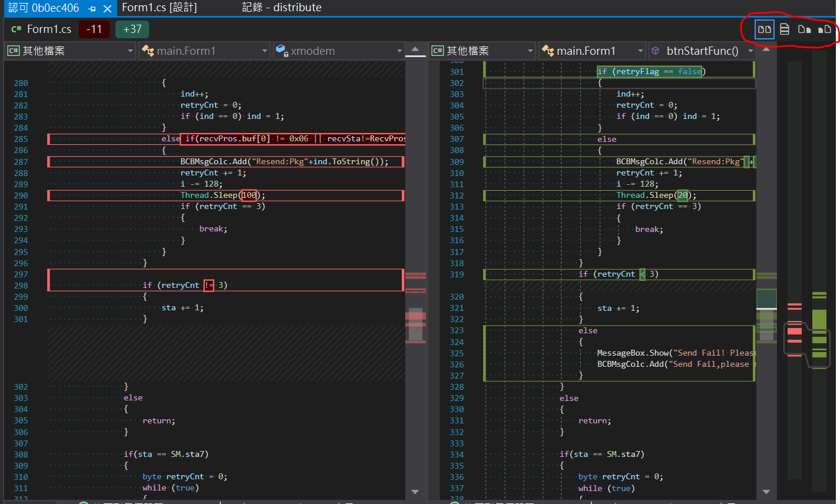Click the left pane scrollbar thumb
Image resolution: width=840 pixels, height=504 pixels.
pyautogui.click(x=415, y=324)
